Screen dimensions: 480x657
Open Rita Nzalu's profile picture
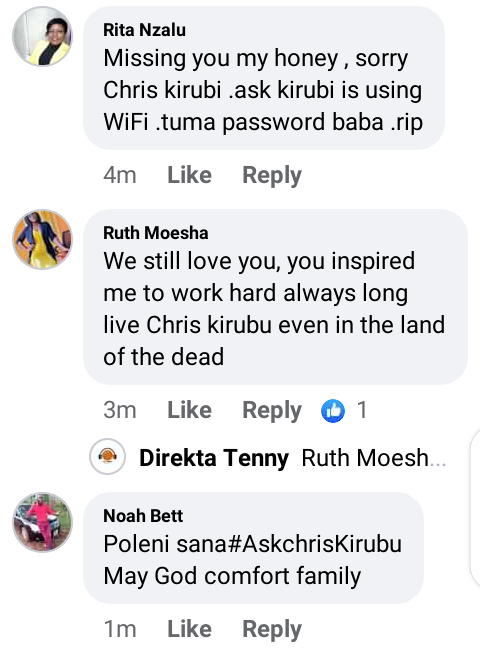[42, 36]
